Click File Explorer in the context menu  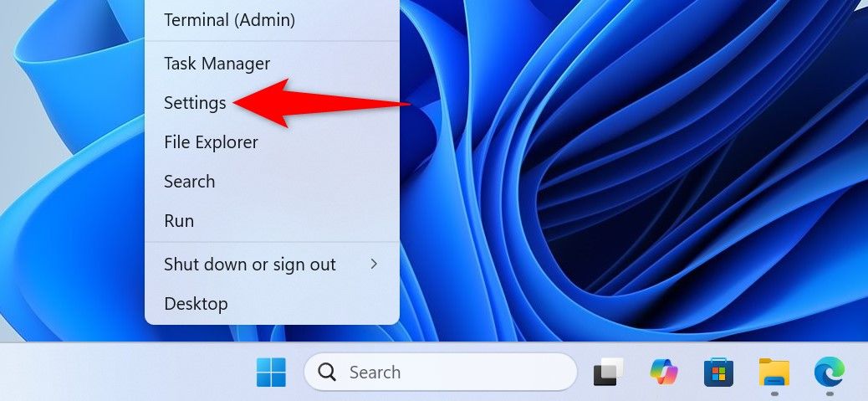point(211,142)
